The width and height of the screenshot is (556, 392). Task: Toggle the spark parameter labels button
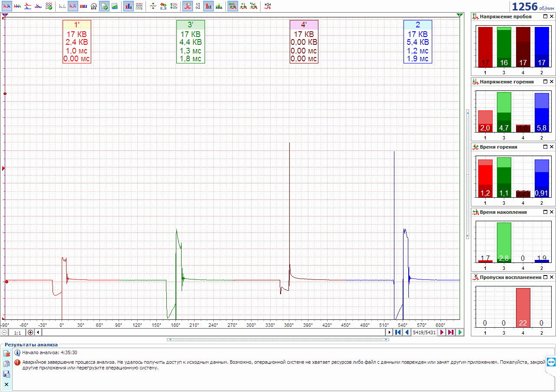point(188,6)
